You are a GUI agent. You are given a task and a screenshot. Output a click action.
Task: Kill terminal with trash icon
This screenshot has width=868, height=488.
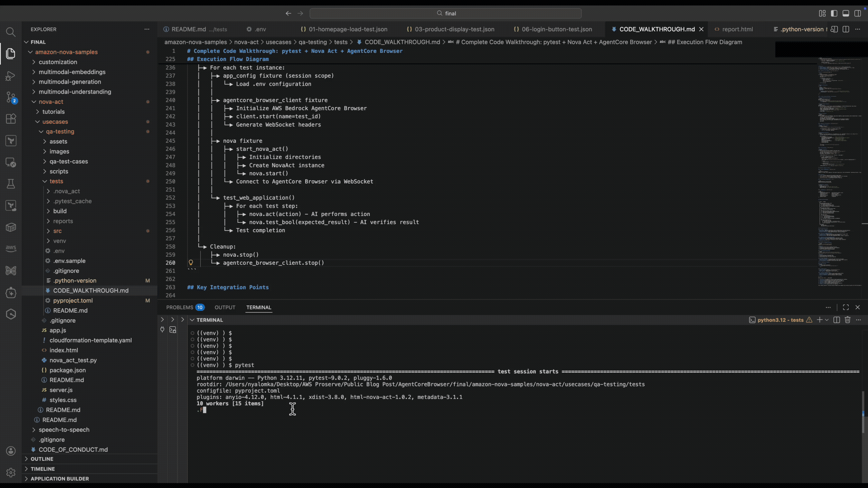(848, 320)
